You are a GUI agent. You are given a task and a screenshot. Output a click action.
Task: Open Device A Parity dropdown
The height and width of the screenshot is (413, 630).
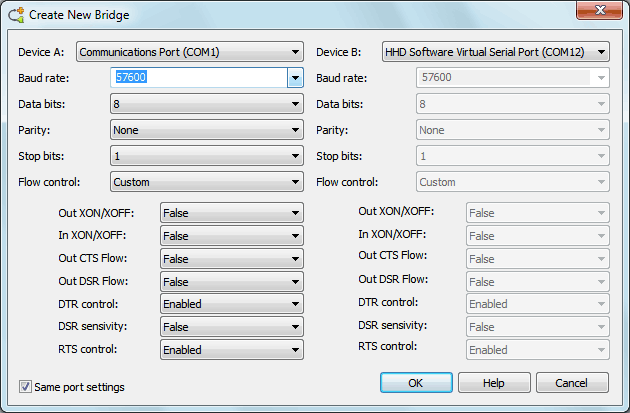[x=207, y=130]
